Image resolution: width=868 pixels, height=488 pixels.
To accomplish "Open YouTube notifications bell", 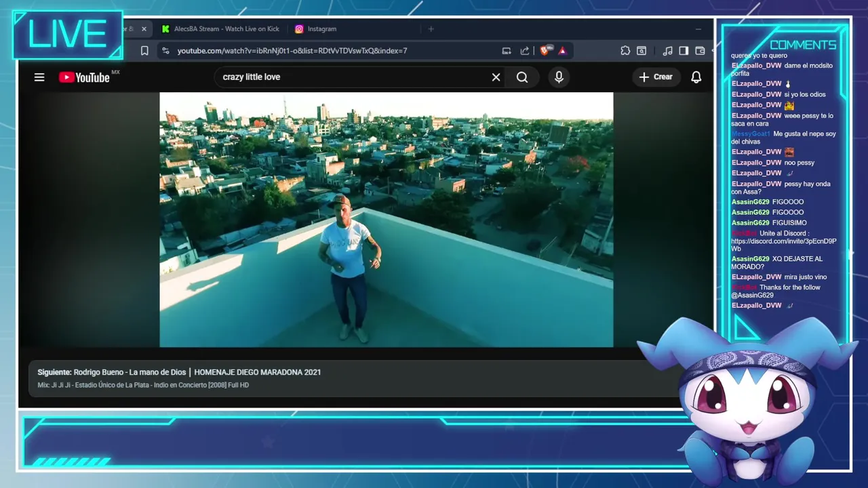I will tap(696, 77).
